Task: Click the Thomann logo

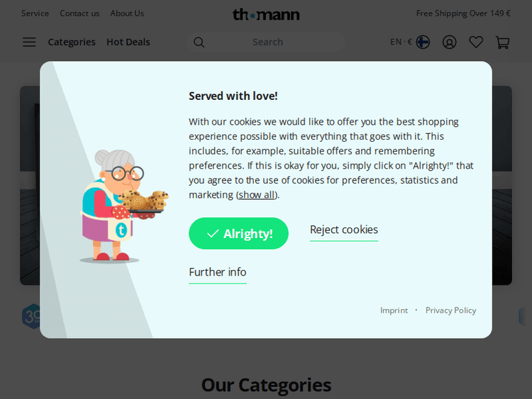Action: (x=266, y=14)
